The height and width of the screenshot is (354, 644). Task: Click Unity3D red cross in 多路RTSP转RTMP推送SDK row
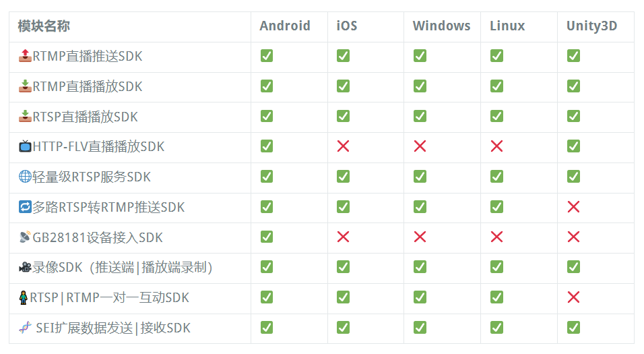[573, 207]
